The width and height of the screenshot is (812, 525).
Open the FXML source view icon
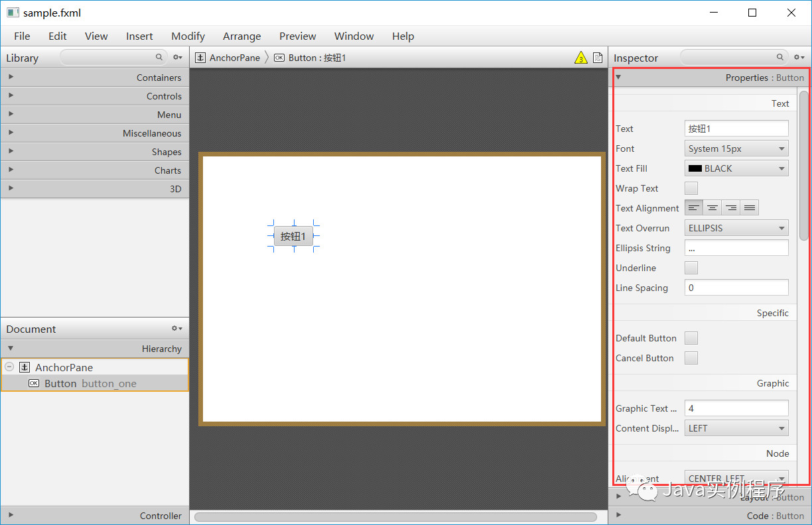(597, 58)
